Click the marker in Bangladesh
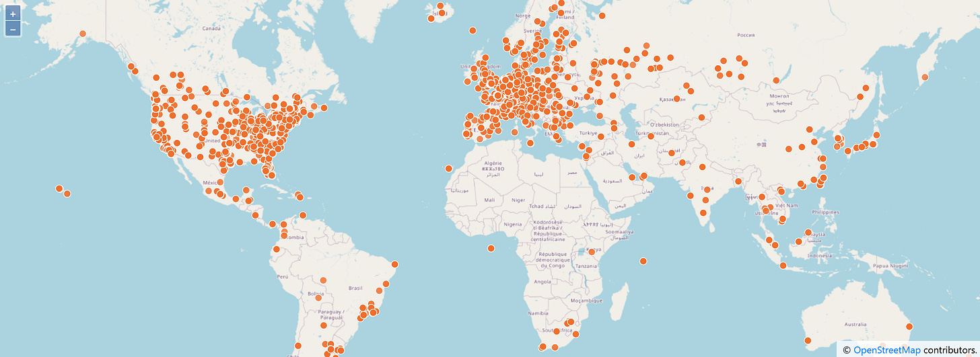The width and height of the screenshot is (980, 357). point(738,182)
